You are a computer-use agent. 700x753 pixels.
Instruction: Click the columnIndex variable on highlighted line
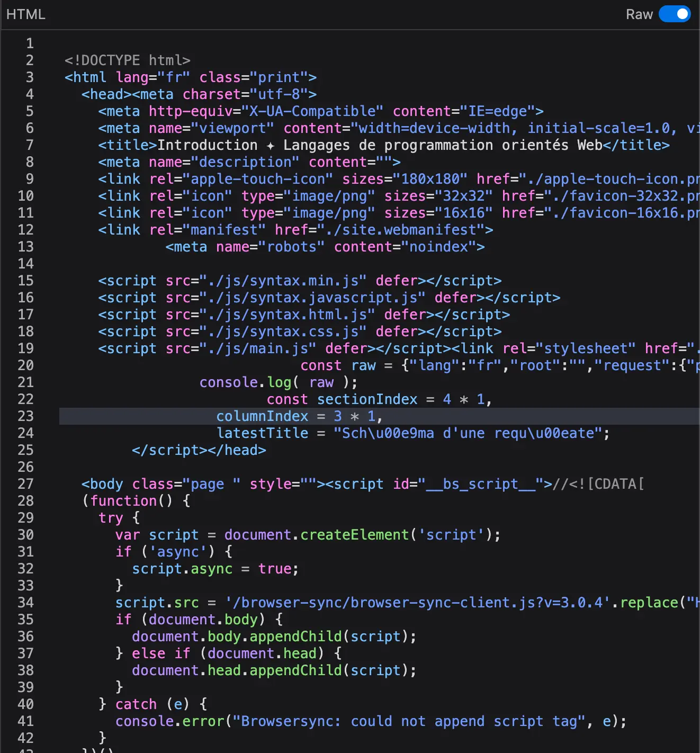coord(262,416)
